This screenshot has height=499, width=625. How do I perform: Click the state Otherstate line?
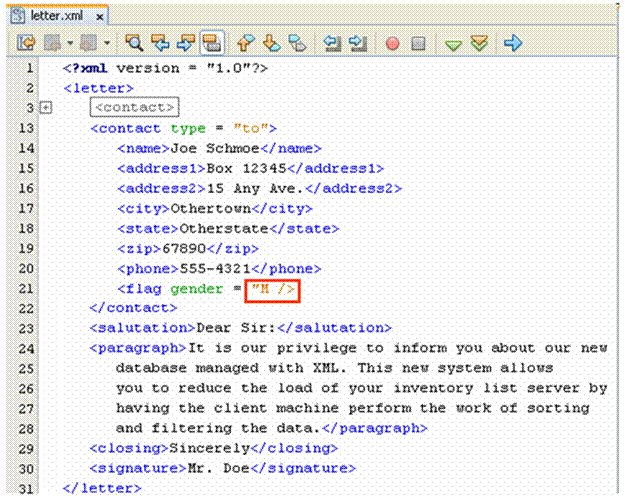point(228,228)
